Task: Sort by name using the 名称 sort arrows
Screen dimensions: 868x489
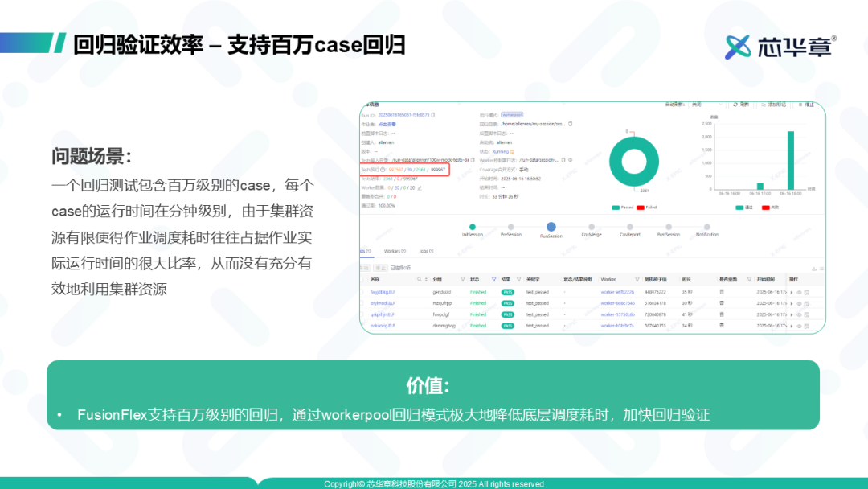Action: 426,280
